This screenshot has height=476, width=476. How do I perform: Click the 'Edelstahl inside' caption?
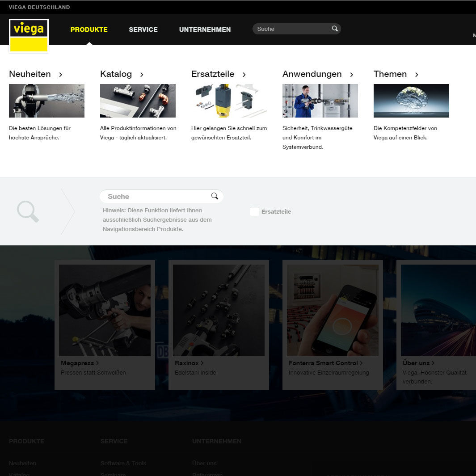[195, 372]
